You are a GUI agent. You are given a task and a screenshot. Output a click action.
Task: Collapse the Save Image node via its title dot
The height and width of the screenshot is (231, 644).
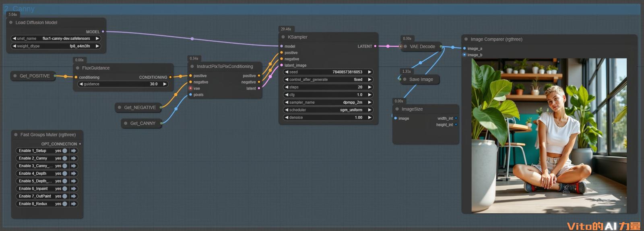[405, 79]
